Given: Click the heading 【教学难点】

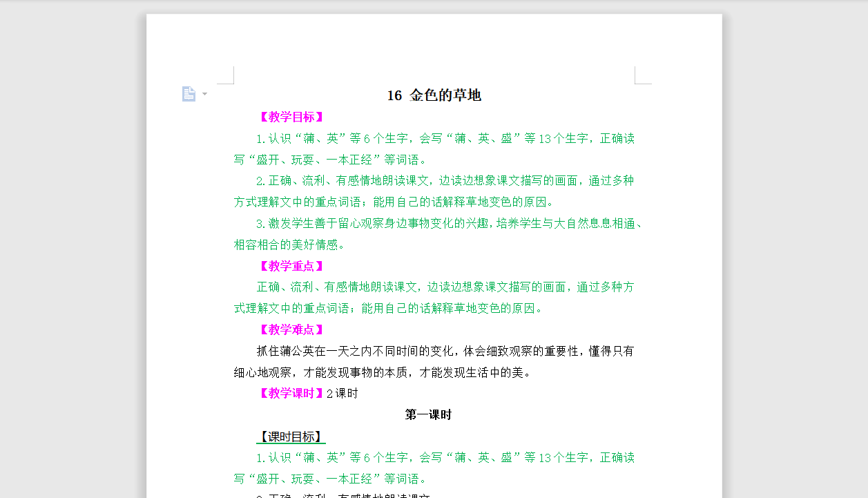Looking at the screenshot, I should [x=291, y=329].
